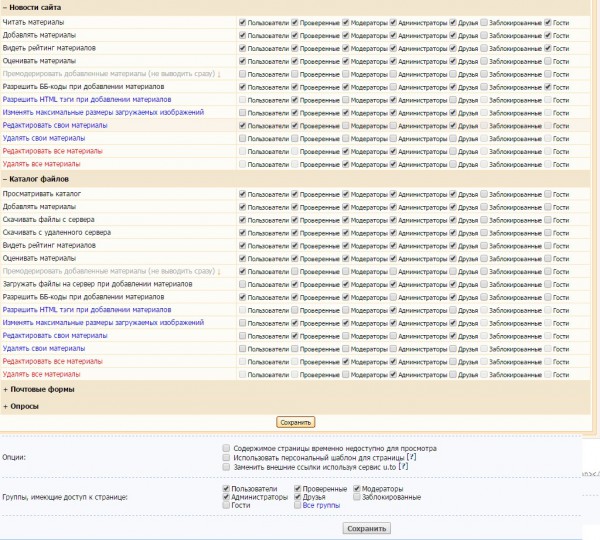This screenshot has height=540, width=600.
Task: Check Модераторы for Редактировать свои in Новости сайта
Action: [346, 125]
